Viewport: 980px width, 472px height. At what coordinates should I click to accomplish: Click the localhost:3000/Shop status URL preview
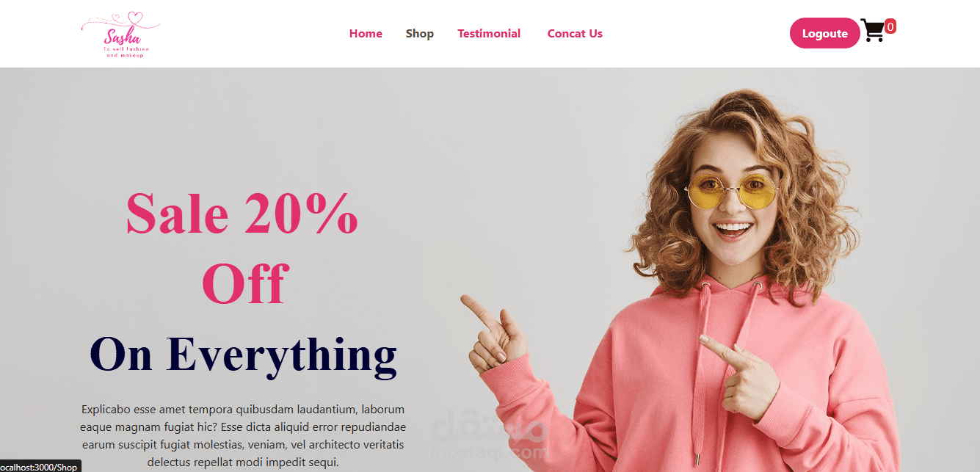(39, 467)
